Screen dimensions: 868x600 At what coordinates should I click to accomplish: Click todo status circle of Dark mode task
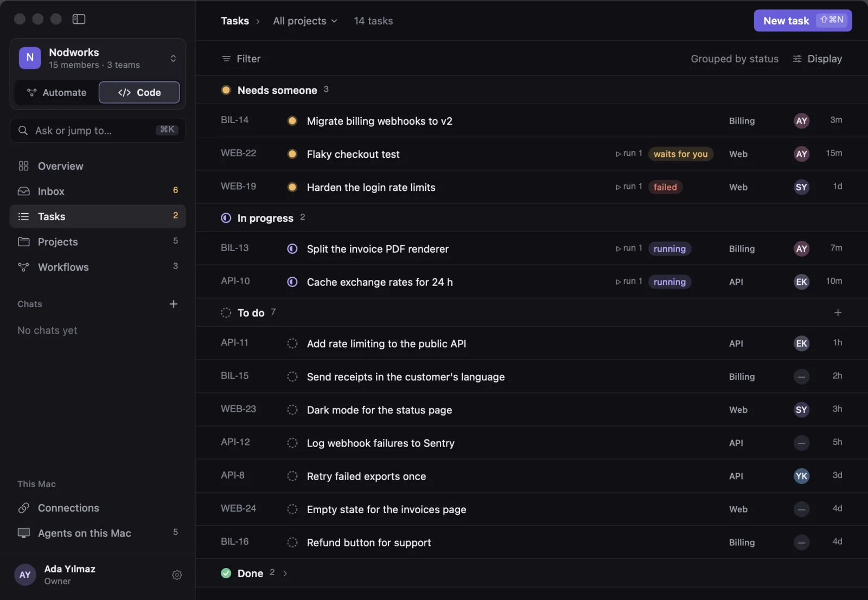pos(292,410)
